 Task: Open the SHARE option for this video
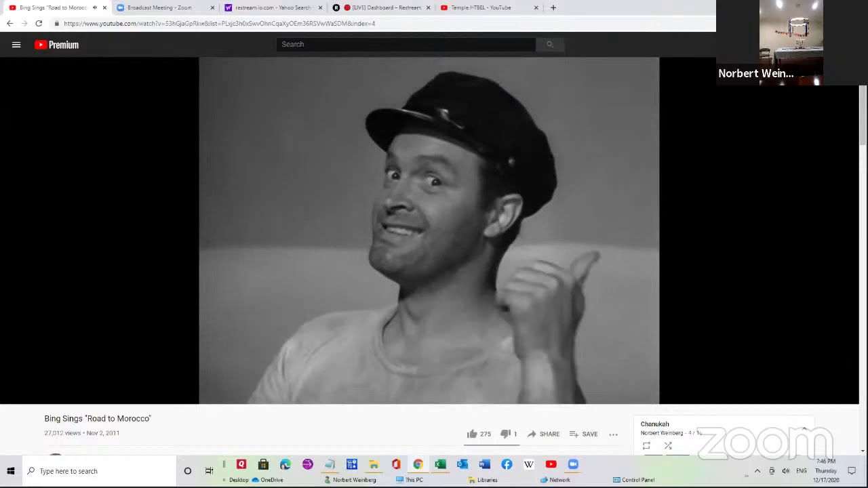[x=543, y=434]
